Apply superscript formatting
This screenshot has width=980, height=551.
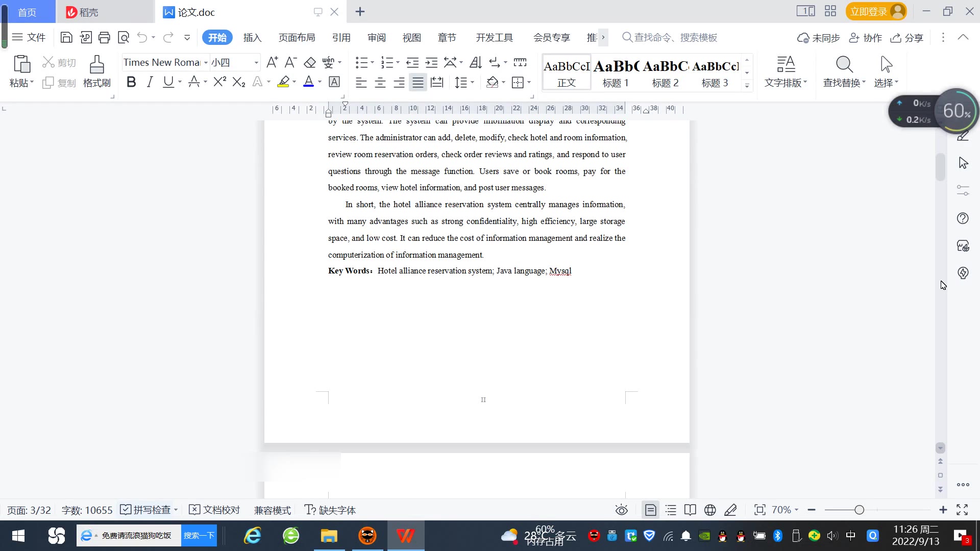coord(219,82)
